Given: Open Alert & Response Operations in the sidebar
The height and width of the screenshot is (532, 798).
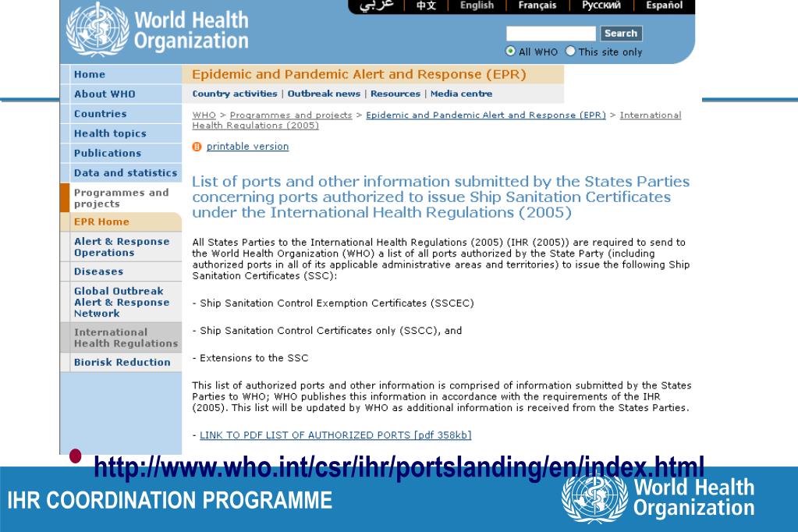Looking at the screenshot, I should pos(121,247).
